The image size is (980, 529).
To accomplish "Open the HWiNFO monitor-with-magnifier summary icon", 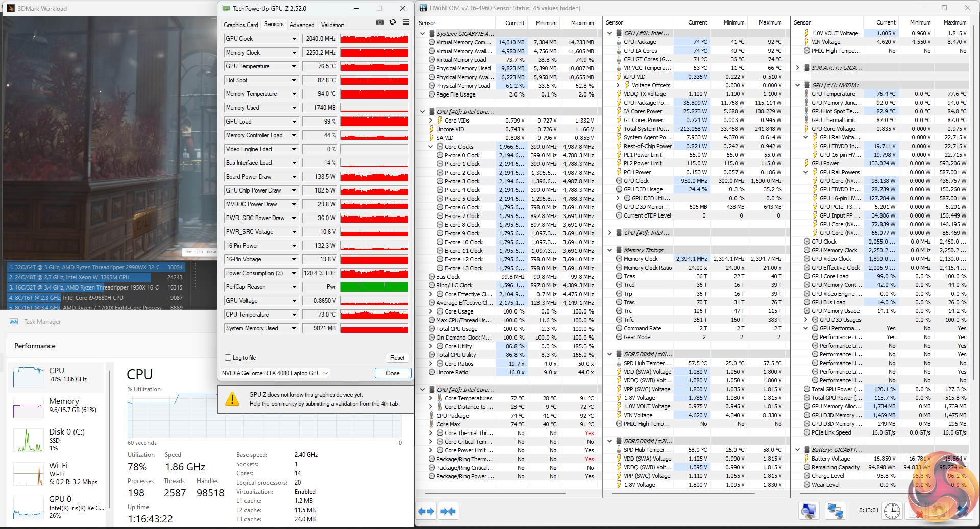I will (809, 511).
